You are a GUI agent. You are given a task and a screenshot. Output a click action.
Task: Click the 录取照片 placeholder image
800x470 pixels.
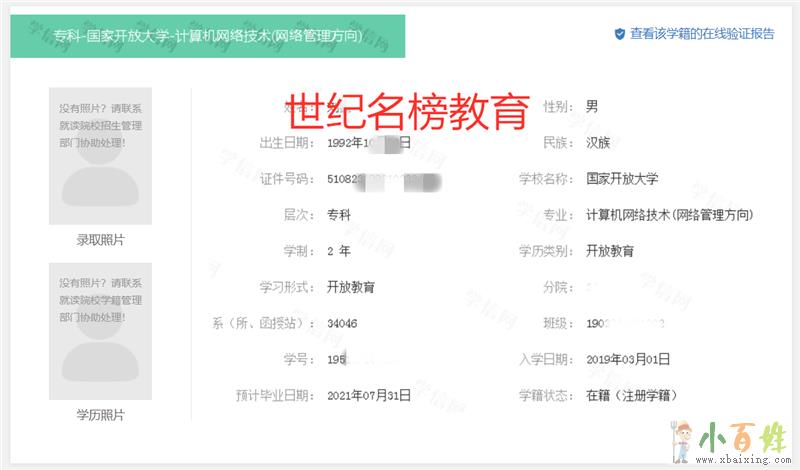[101, 155]
